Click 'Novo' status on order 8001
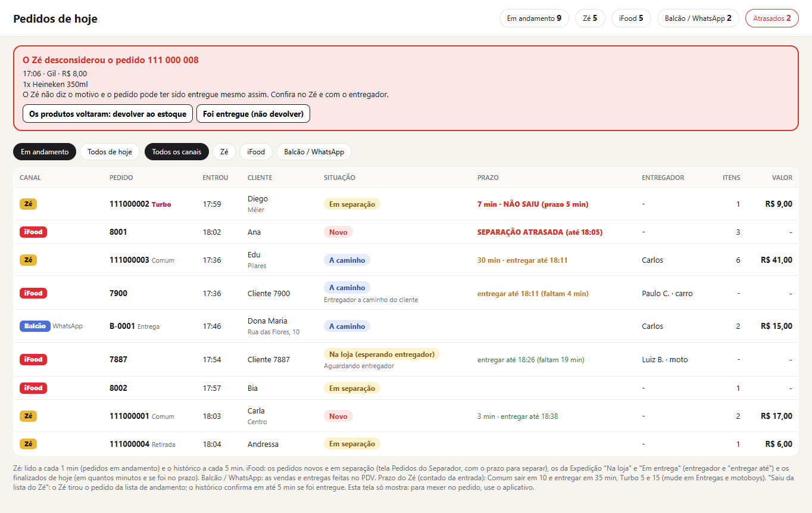The image size is (812, 513). click(x=338, y=232)
